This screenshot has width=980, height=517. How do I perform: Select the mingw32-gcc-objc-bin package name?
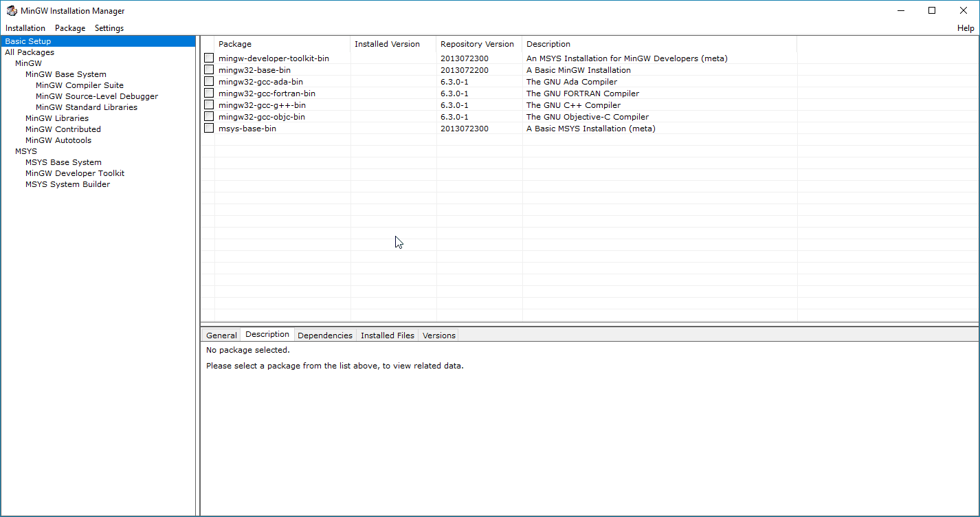pos(262,117)
